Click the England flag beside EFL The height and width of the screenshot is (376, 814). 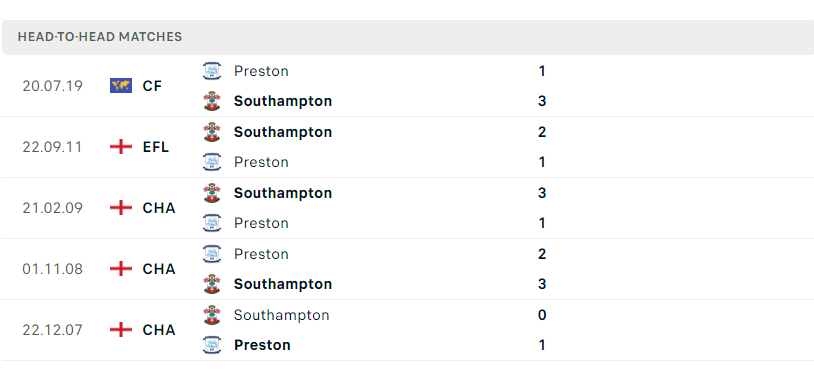point(121,147)
